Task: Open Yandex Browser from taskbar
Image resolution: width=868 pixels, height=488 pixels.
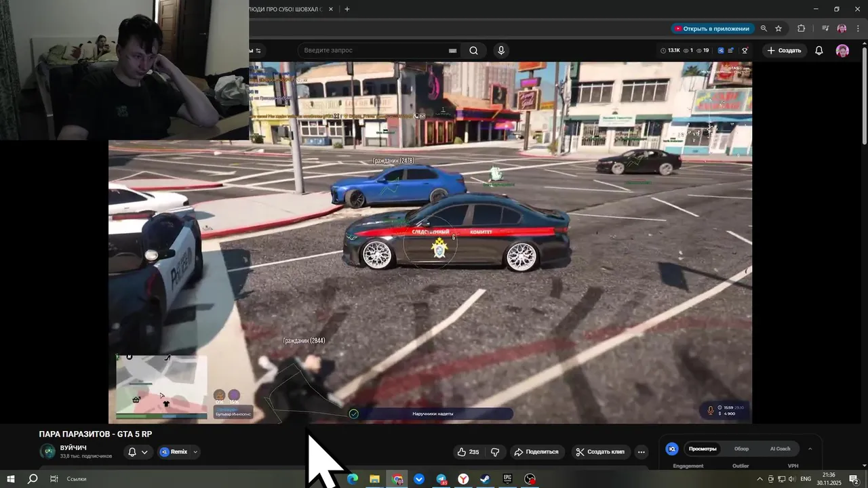Action: 463,479
